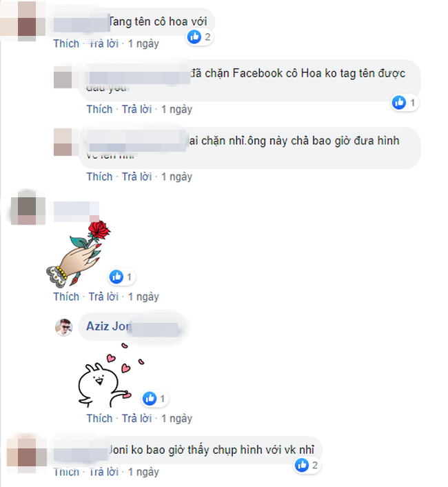Open Aziz Jon profile picture
The height and width of the screenshot is (487, 448).
tap(64, 327)
